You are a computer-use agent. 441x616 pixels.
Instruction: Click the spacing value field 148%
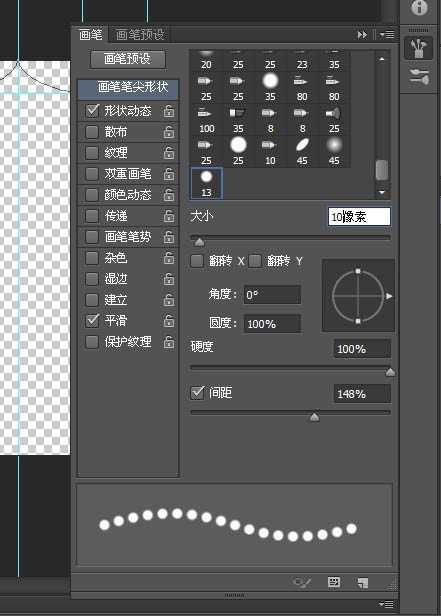362,394
